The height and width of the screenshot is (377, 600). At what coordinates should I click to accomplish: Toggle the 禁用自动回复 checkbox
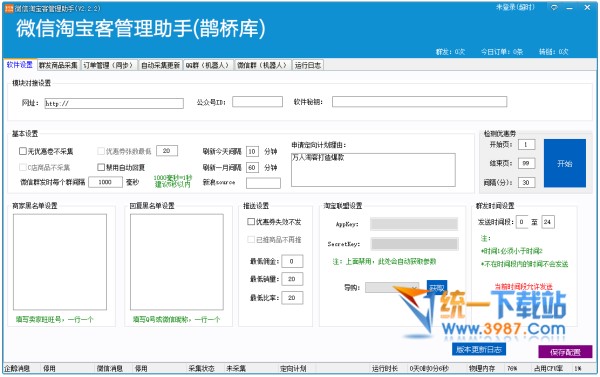pos(101,167)
